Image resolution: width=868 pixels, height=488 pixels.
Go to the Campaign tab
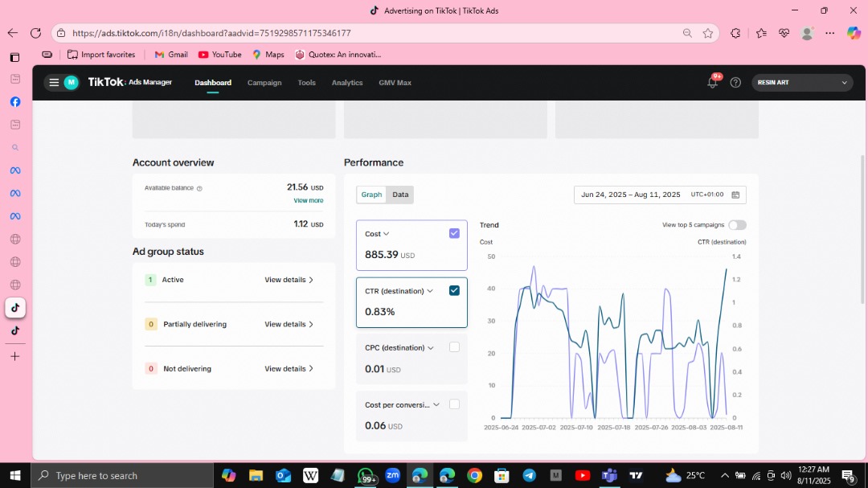pyautogui.click(x=264, y=83)
